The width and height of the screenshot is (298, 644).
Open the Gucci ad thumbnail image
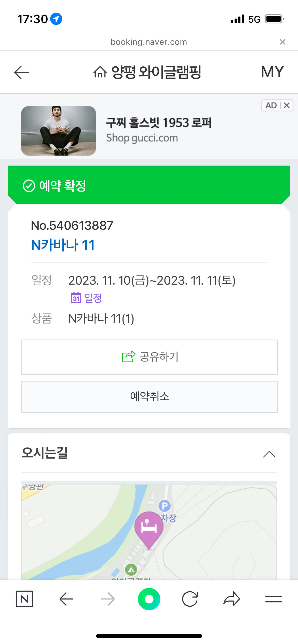tap(59, 131)
